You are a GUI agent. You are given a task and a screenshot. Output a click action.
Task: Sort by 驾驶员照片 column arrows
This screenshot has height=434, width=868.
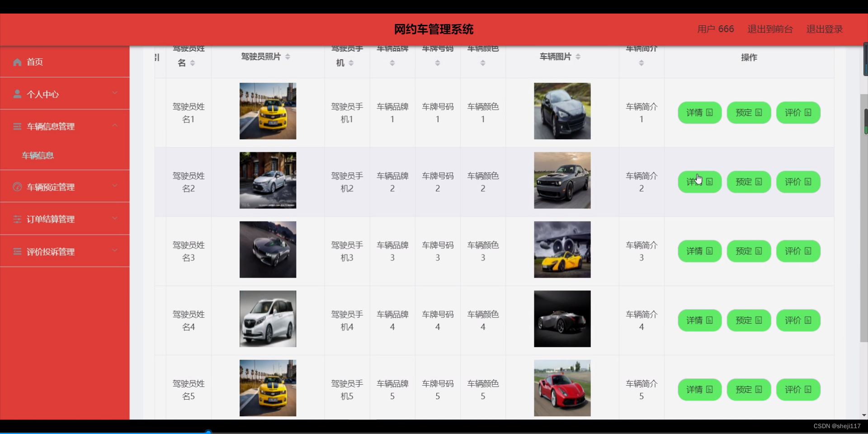click(288, 57)
